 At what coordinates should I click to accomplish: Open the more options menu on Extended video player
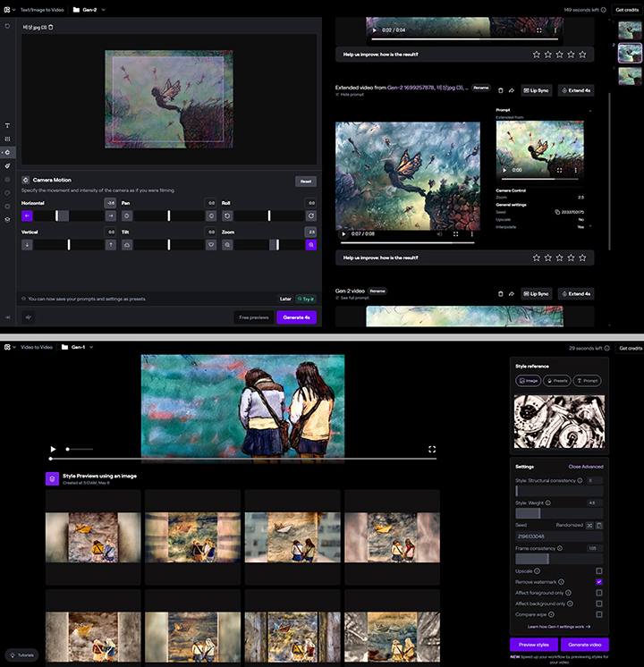(471, 234)
